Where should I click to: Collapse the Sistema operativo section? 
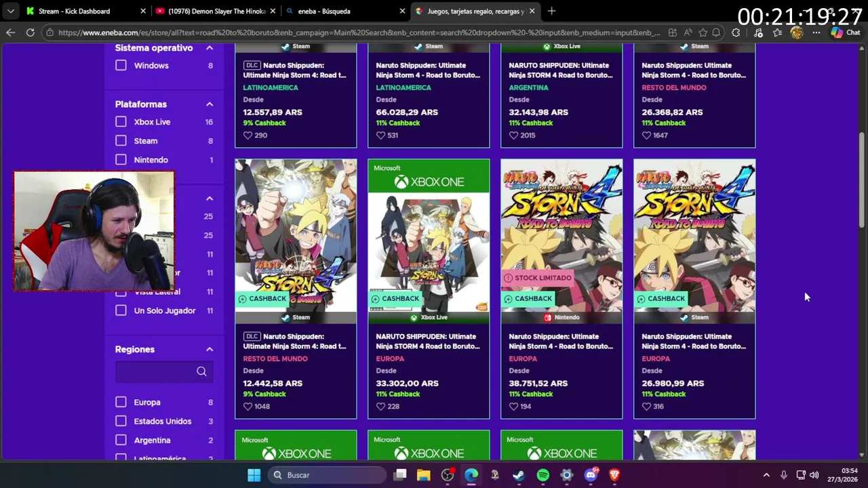(x=210, y=48)
